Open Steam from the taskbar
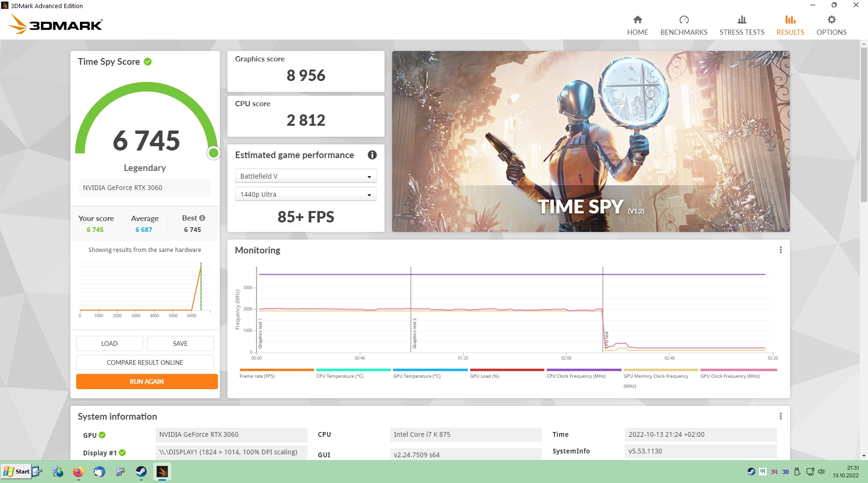Viewport: 868px width, 483px height. coord(141,472)
